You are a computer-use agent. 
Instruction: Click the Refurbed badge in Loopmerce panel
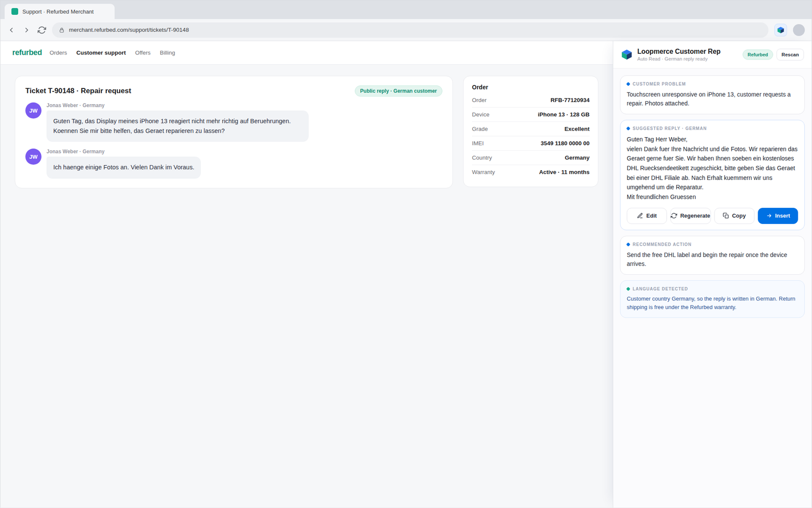click(758, 55)
